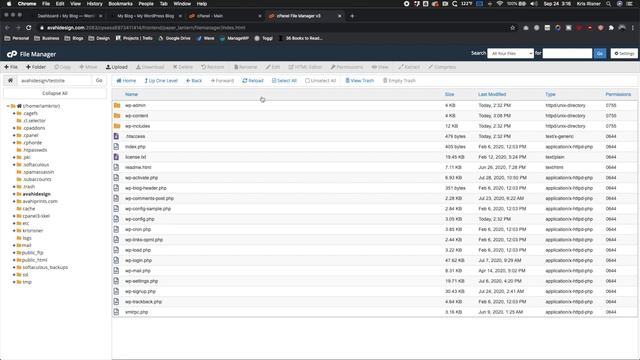Click the Move toolbar item
This screenshot has width=640, height=360.
[88, 67]
